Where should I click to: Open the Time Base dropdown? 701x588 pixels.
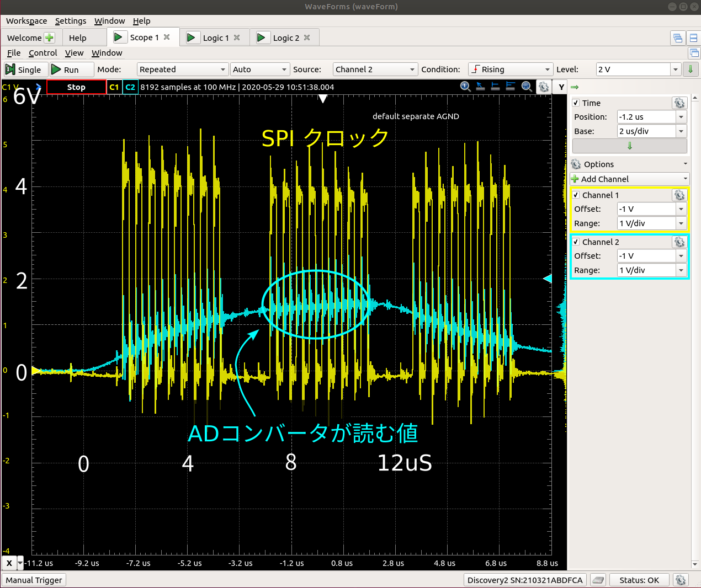(681, 131)
